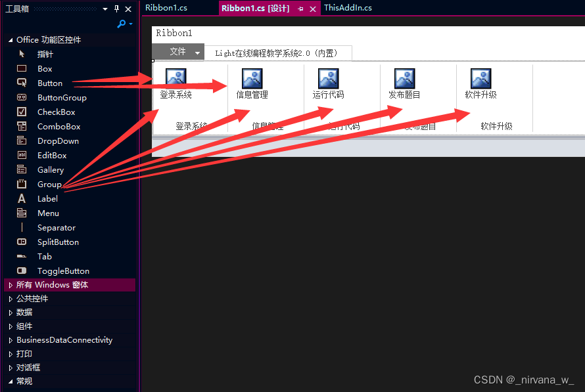The height and width of the screenshot is (392, 585).
Task: Expand the 组件 toolbox section
Action: (x=11, y=326)
